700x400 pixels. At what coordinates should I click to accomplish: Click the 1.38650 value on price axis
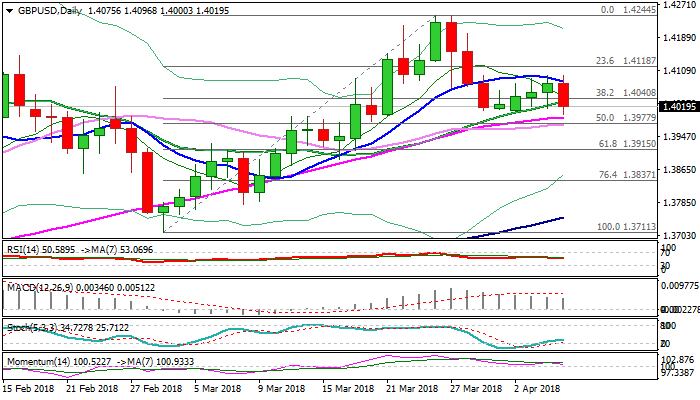(x=678, y=169)
